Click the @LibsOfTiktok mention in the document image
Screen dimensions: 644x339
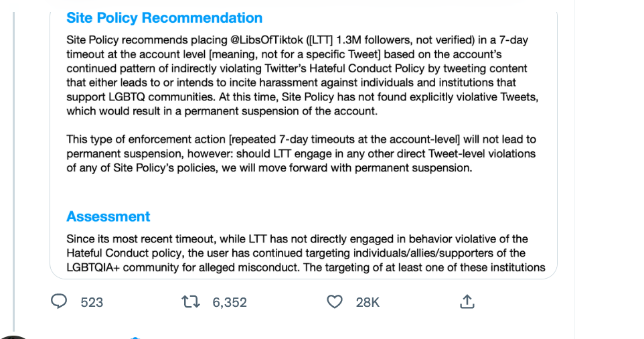[266, 40]
